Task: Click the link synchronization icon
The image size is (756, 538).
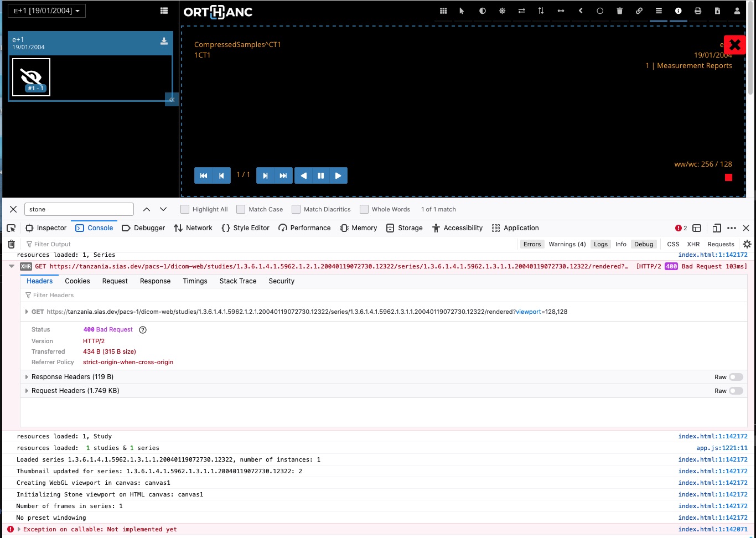Action: [x=639, y=11]
